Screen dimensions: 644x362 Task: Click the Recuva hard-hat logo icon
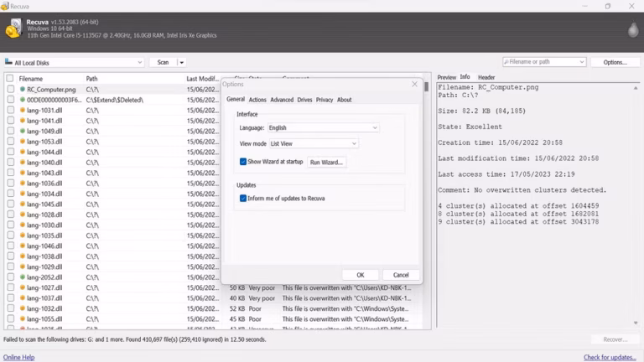[x=13, y=28]
